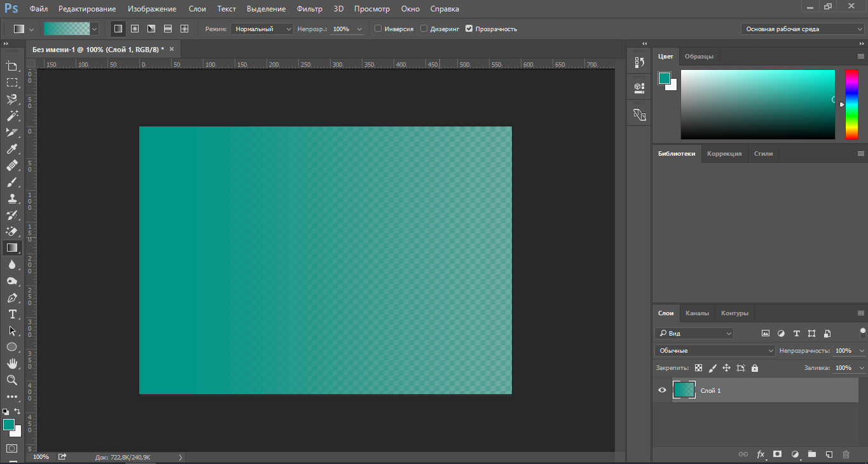
Task: Open the 3D cube panel icon
Action: click(x=640, y=88)
